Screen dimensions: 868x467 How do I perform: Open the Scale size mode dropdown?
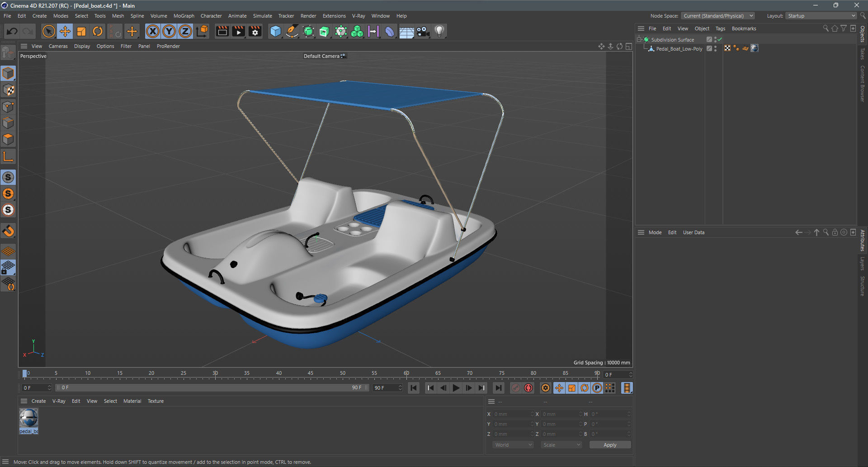pos(561,445)
